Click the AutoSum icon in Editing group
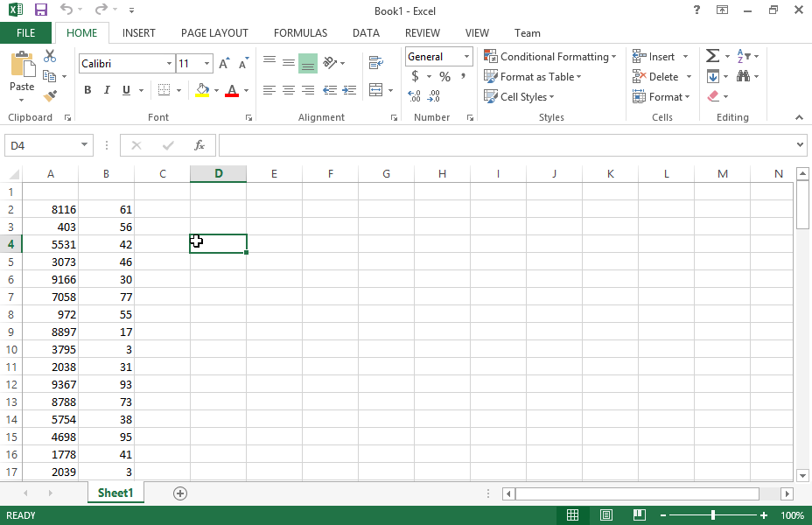Image resolution: width=812 pixels, height=525 pixels. point(710,54)
